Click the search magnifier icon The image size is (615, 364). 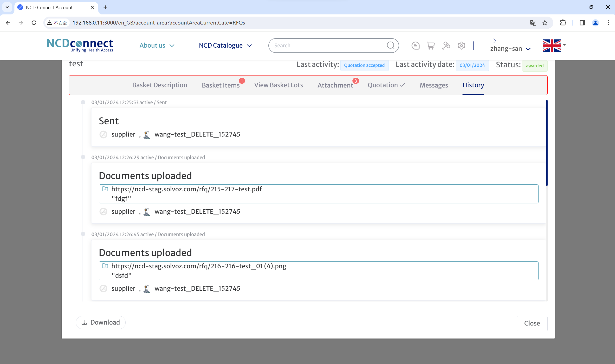[x=390, y=45]
